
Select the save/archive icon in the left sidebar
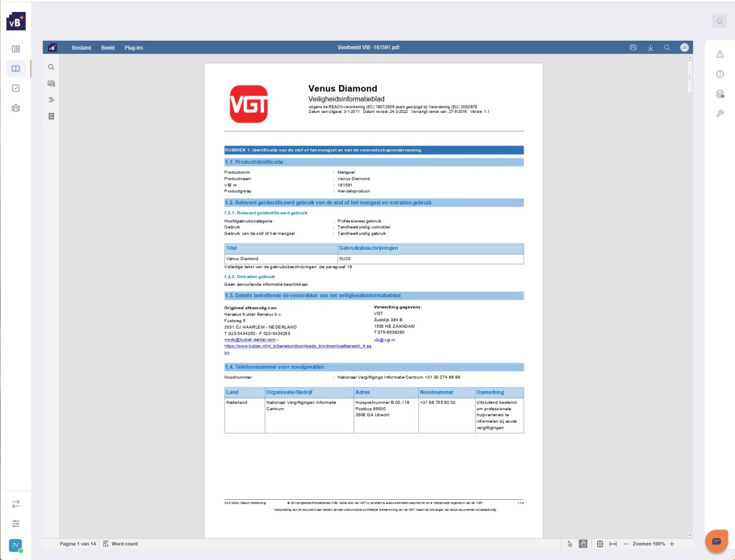click(51, 116)
